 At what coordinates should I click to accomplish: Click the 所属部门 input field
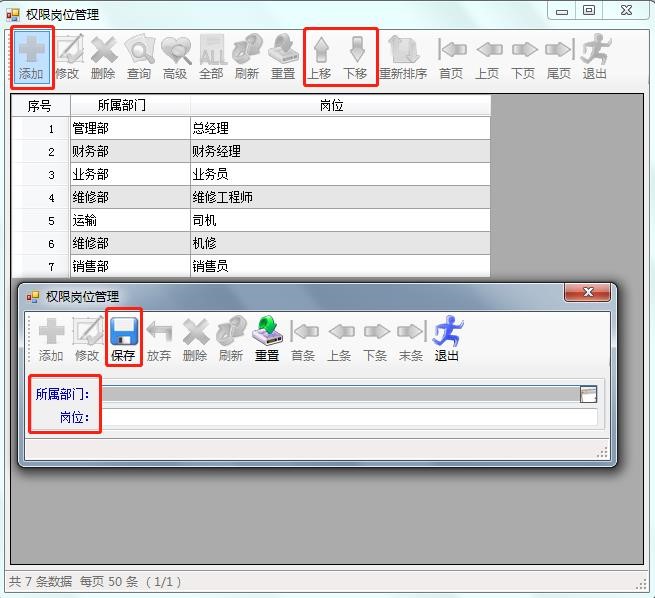(x=341, y=394)
